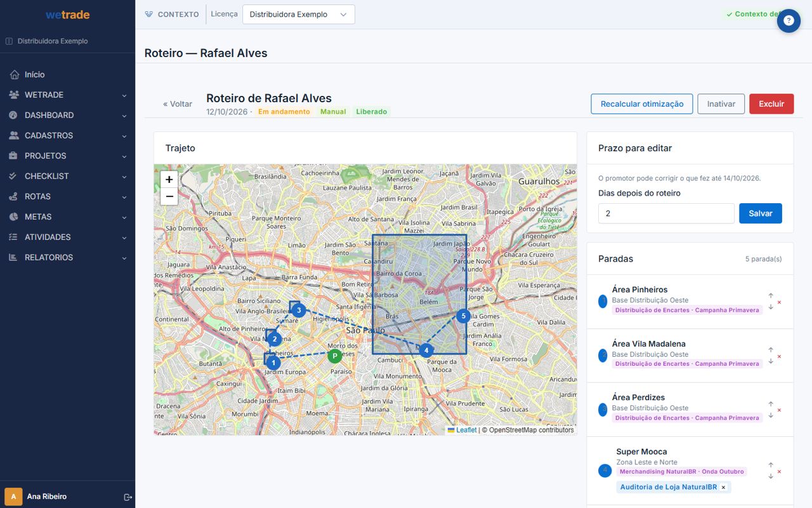Click the Distribuidora Exemplo sidebar label
This screenshot has width=812, height=508.
point(53,41)
